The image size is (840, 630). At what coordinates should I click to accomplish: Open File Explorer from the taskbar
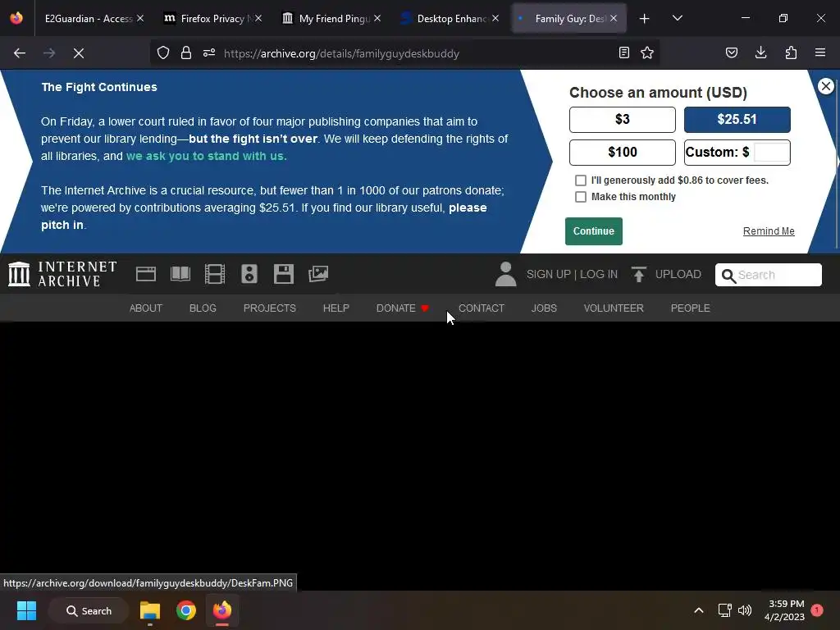pos(150,610)
